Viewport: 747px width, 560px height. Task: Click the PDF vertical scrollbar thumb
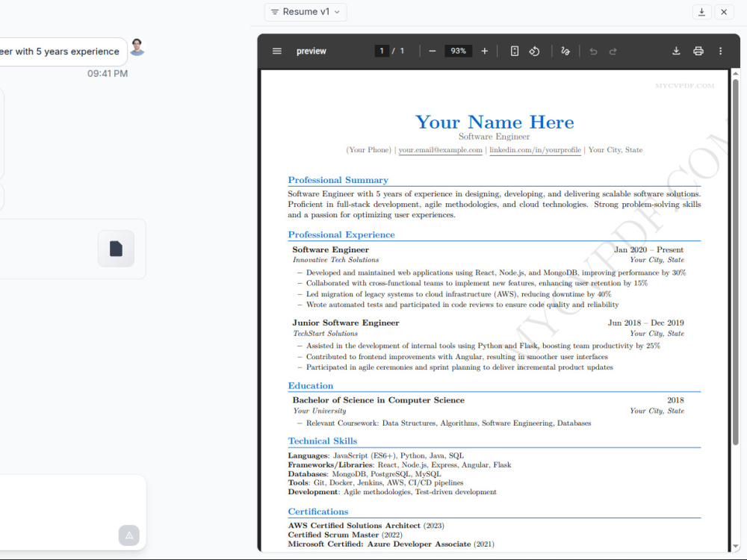point(736,262)
